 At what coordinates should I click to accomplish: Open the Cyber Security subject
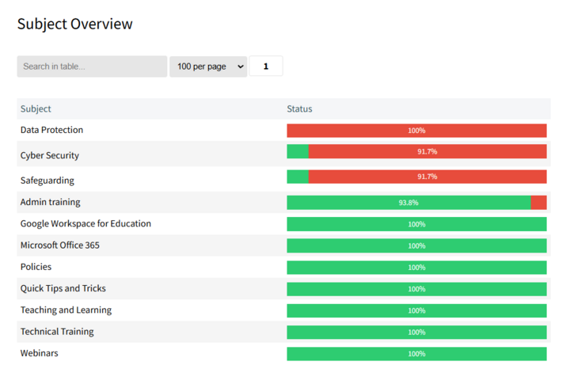coord(49,155)
